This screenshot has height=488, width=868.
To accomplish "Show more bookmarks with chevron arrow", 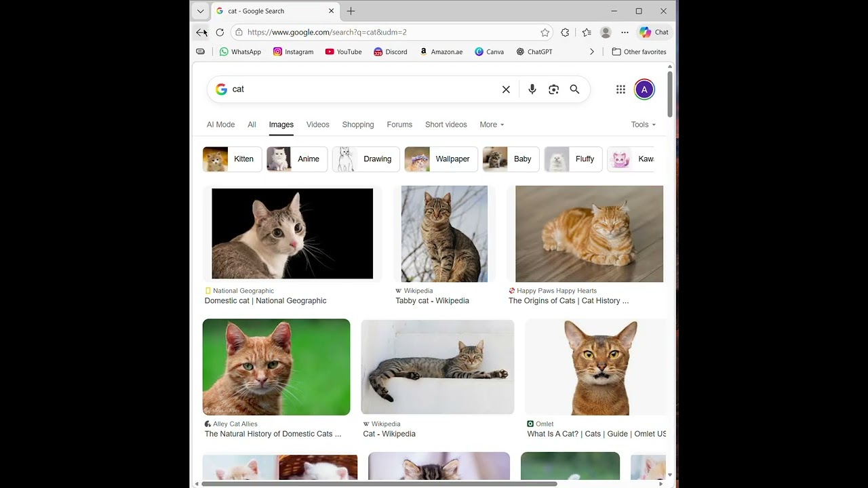I will [591, 52].
